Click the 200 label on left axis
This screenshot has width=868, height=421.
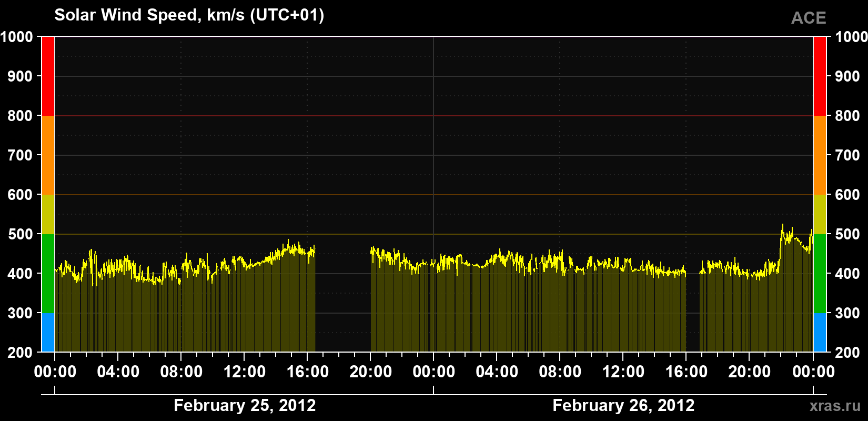(21, 353)
